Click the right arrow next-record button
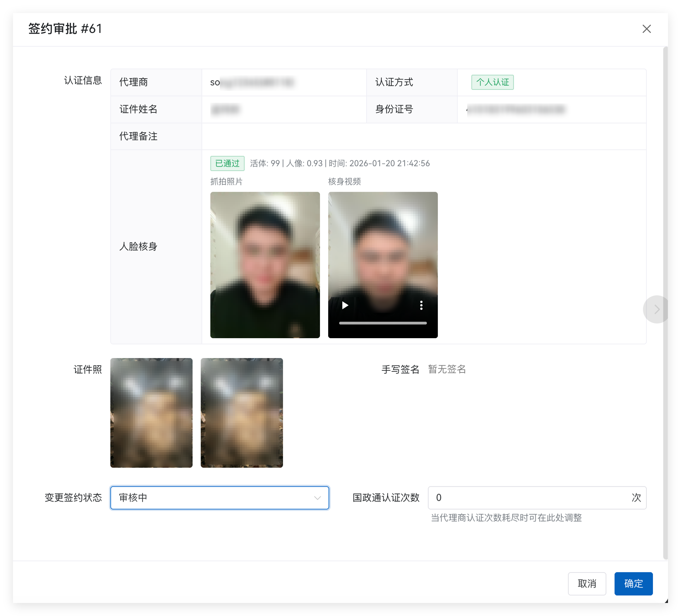This screenshot has height=616, width=681. pos(656,309)
